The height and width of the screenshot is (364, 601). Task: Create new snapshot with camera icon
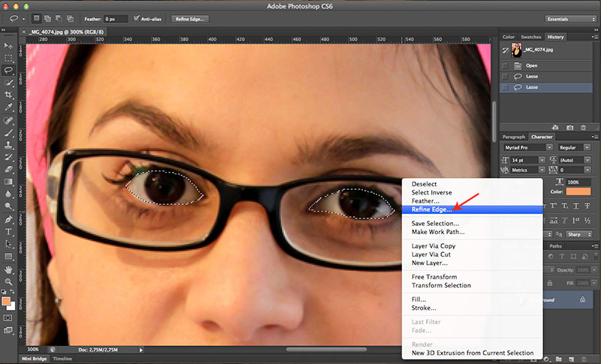pyautogui.click(x=570, y=128)
